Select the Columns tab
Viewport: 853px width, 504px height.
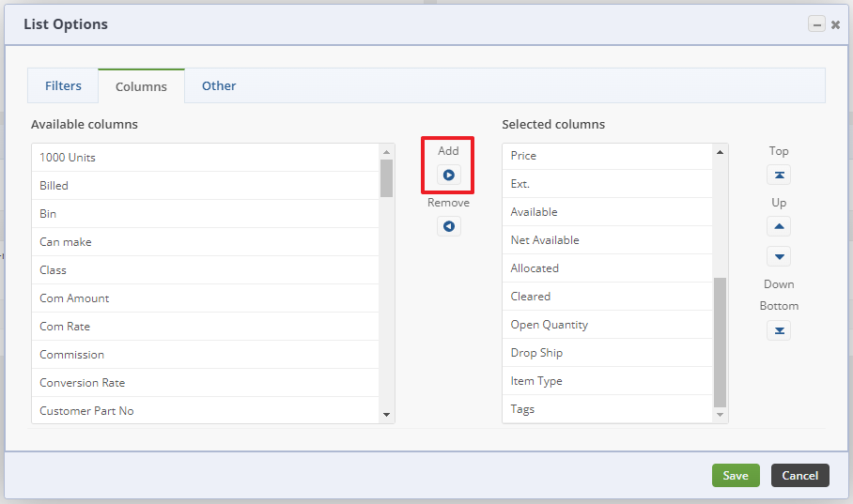[x=141, y=86]
